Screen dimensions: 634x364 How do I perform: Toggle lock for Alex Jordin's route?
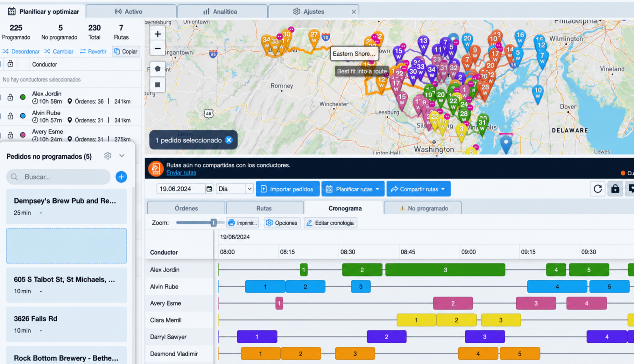[11, 97]
